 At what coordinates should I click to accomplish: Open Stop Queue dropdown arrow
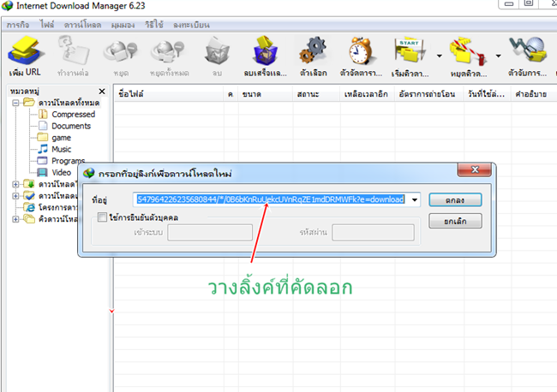[x=499, y=56]
